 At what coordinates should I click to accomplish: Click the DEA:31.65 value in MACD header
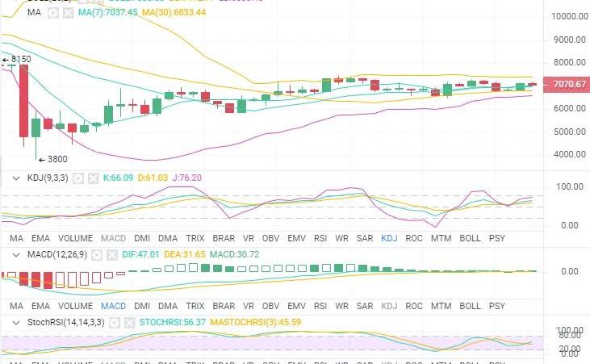(185, 254)
